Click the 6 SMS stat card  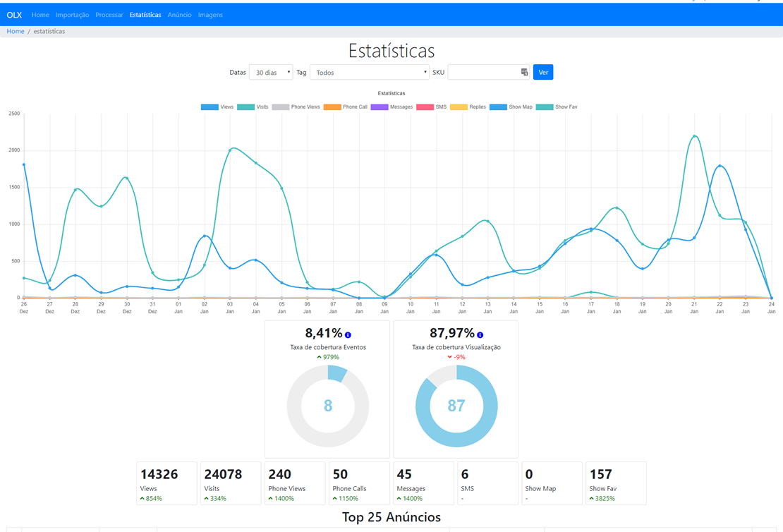(488, 483)
